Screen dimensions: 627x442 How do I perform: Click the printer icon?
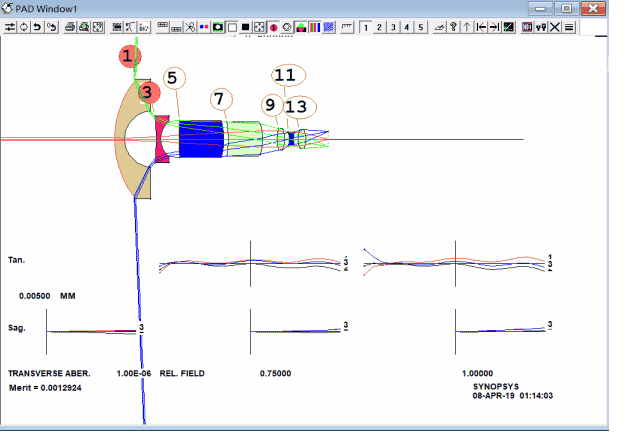click(x=70, y=27)
